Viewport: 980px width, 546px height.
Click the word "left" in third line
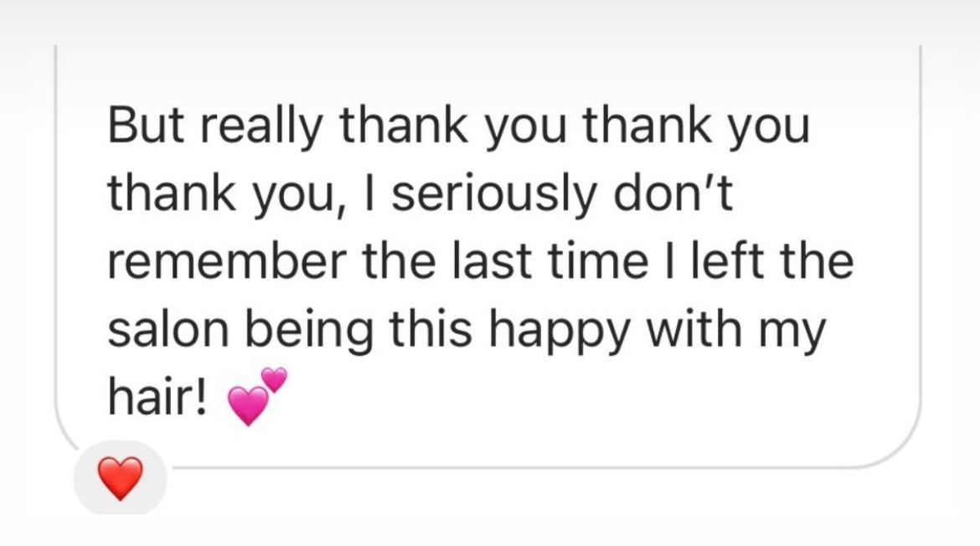point(738,263)
